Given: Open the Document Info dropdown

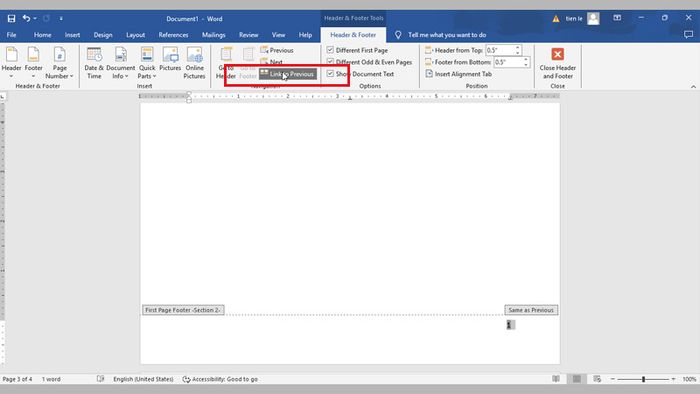Looking at the screenshot, I should [x=121, y=62].
